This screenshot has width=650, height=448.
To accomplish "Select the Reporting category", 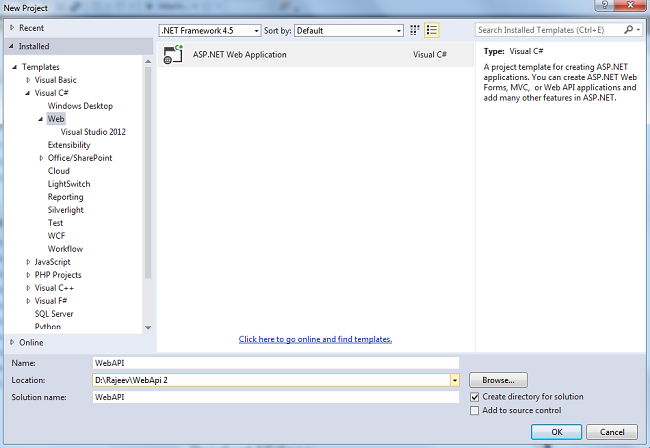I will (x=65, y=197).
